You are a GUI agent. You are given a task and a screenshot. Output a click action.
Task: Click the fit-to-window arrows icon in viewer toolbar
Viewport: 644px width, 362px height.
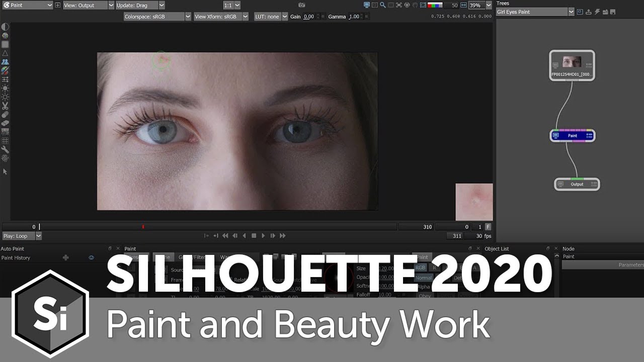click(x=398, y=5)
